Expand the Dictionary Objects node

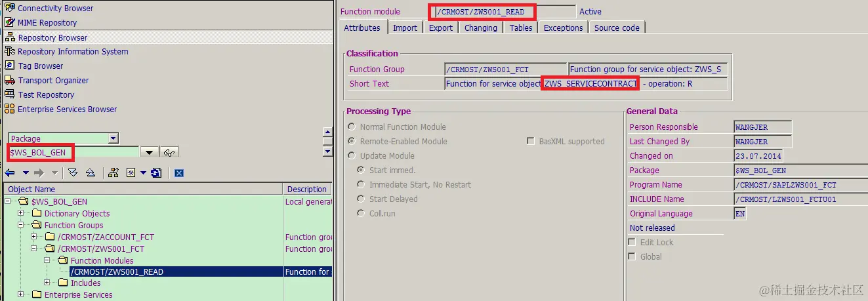click(21, 213)
